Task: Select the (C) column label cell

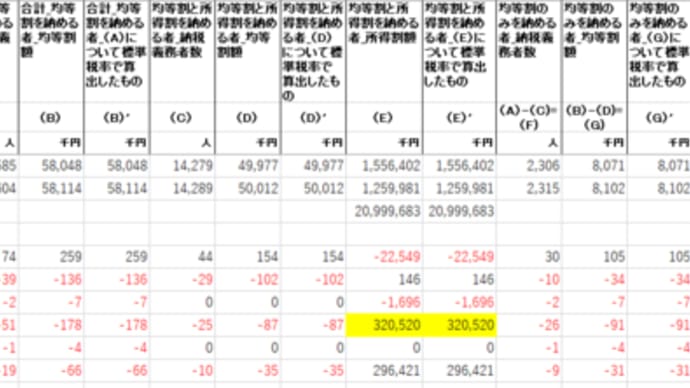Action: tap(182, 117)
